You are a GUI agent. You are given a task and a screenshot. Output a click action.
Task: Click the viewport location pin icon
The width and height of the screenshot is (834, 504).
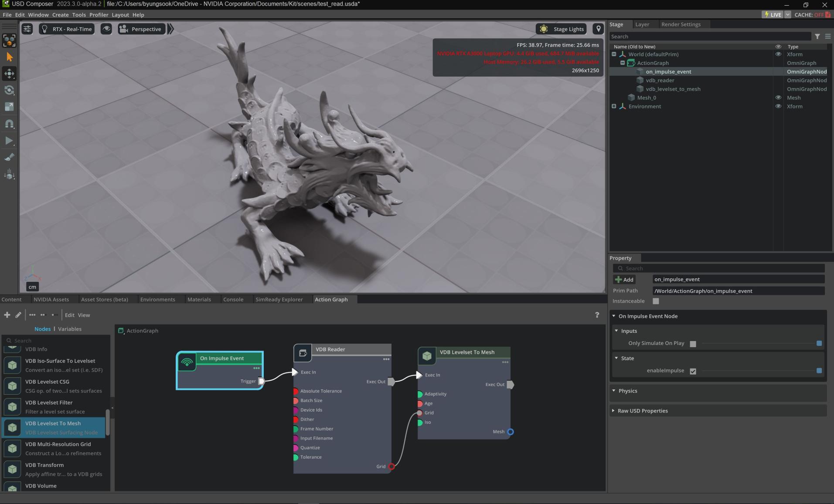coord(598,29)
